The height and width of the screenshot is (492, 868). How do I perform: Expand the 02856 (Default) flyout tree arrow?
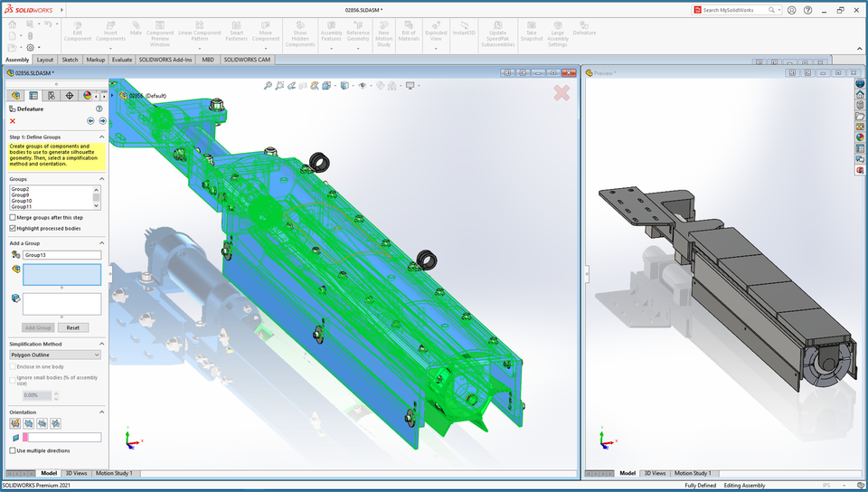click(112, 95)
